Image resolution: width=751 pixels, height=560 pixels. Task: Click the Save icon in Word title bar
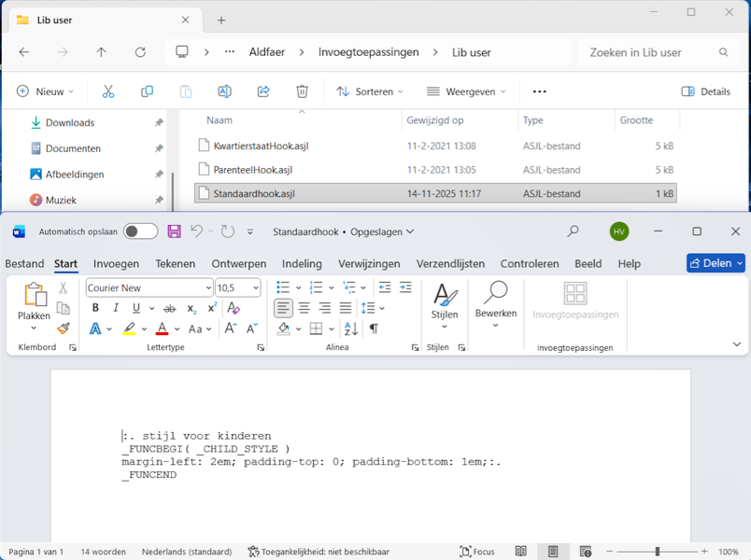[174, 231]
